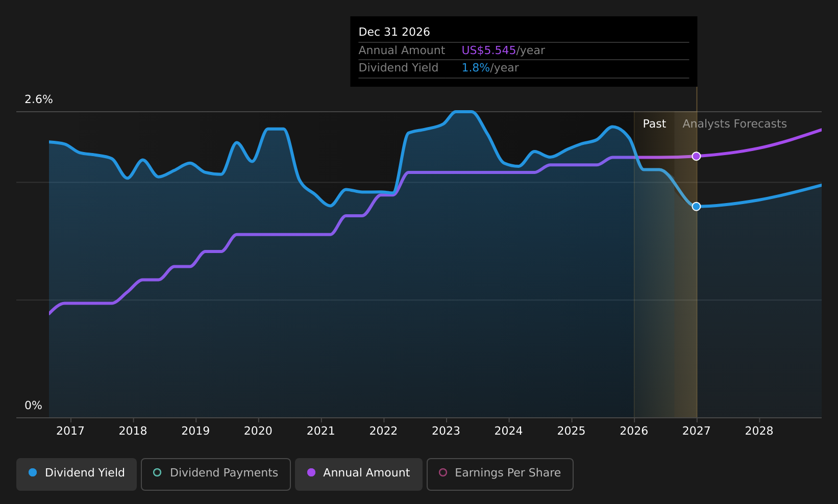Click the purple Annual Amount data point
The image size is (838, 504).
pos(696,156)
